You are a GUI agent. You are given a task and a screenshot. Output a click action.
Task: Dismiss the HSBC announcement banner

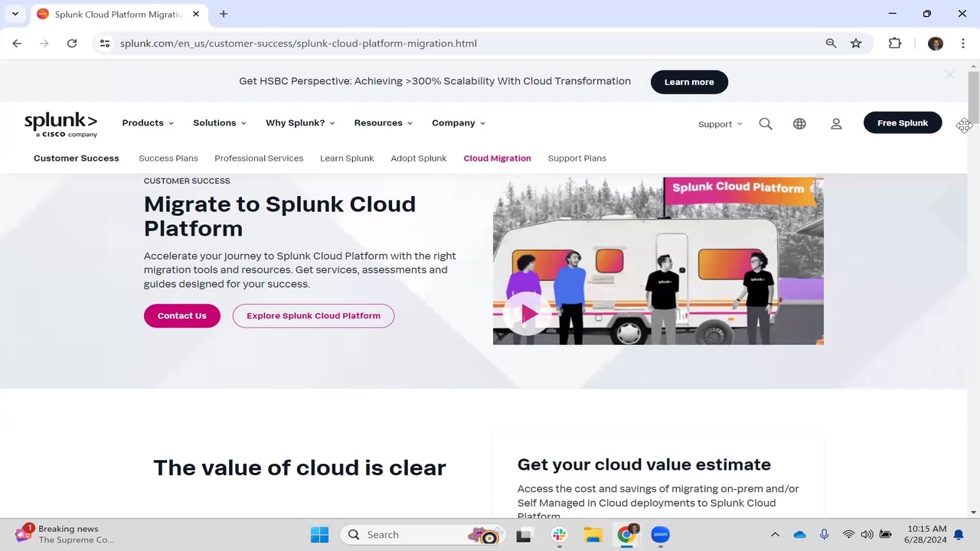pos(949,75)
